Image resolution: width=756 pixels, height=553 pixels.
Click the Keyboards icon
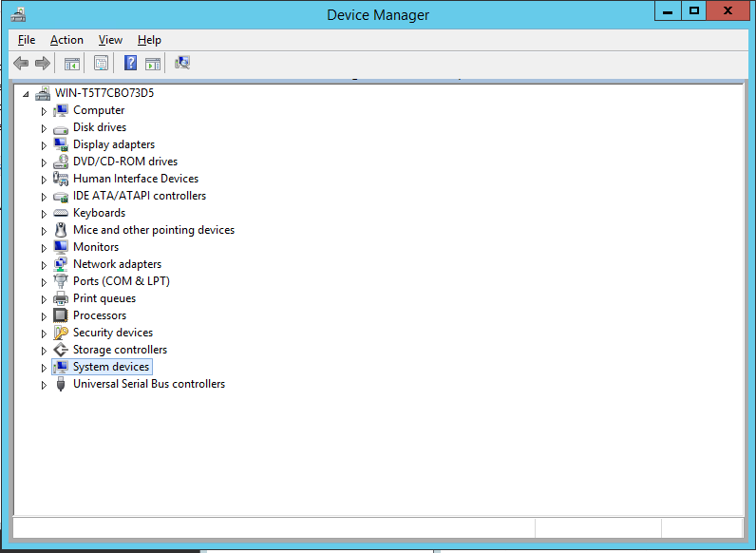(x=61, y=213)
